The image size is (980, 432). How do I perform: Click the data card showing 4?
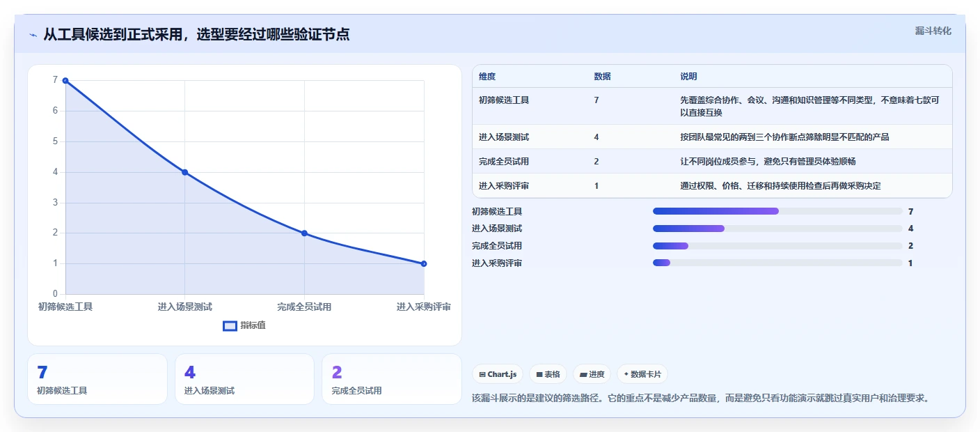[244, 379]
